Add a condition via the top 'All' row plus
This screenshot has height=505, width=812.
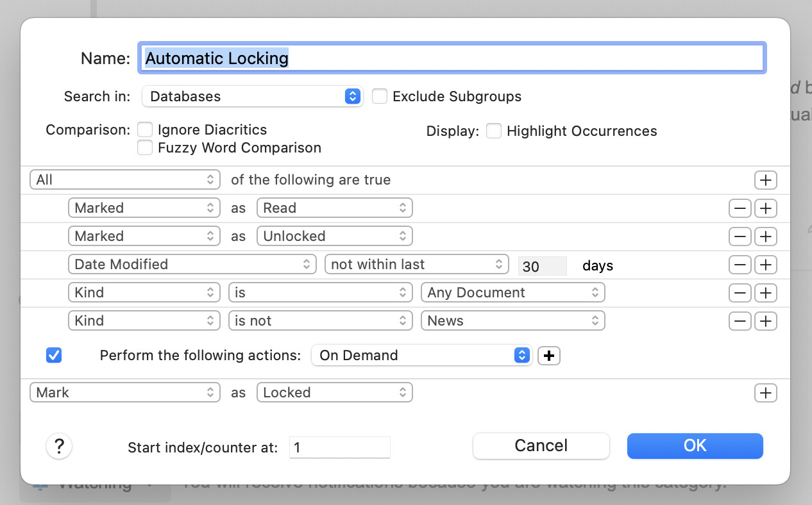765,180
